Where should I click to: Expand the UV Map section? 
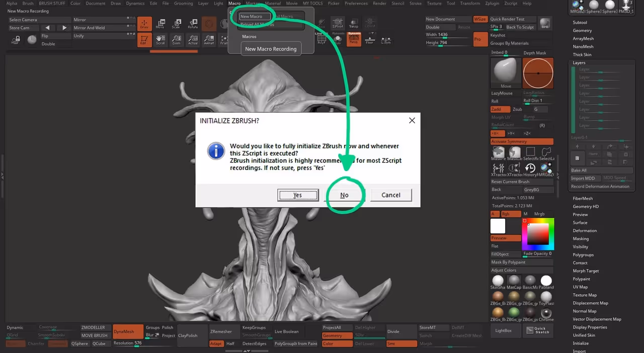click(x=580, y=287)
